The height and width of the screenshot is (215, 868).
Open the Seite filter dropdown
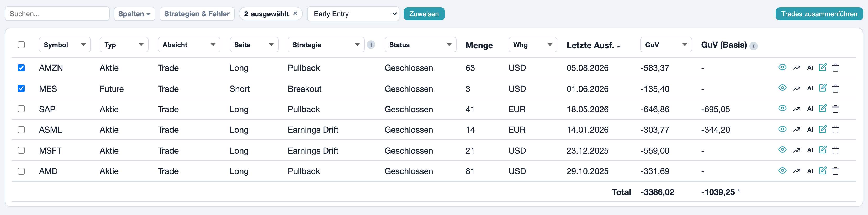coord(254,45)
